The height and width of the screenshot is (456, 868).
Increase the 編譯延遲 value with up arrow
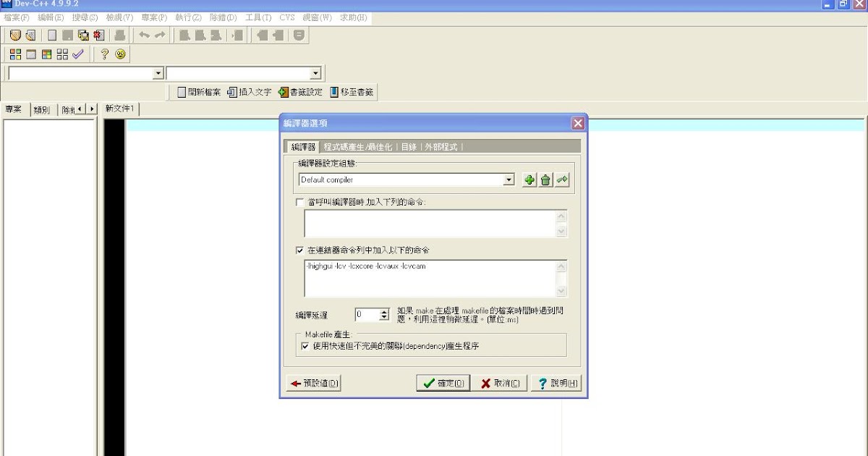coord(384,311)
